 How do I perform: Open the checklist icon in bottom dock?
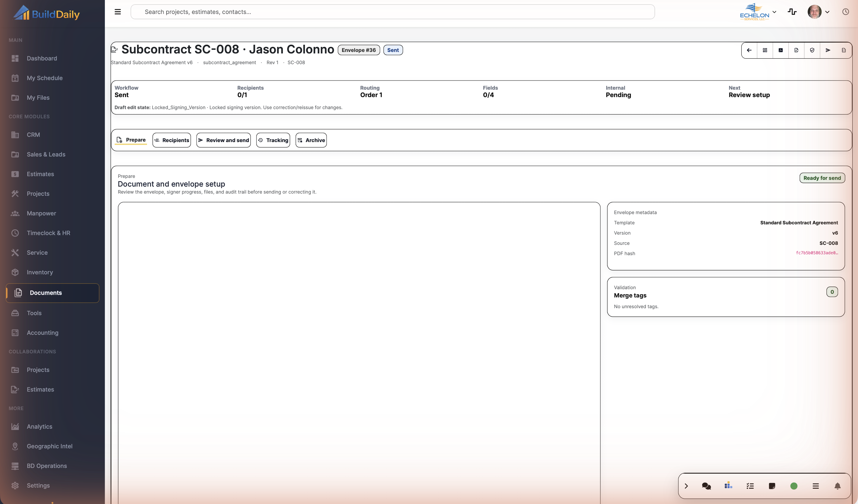[x=750, y=486]
